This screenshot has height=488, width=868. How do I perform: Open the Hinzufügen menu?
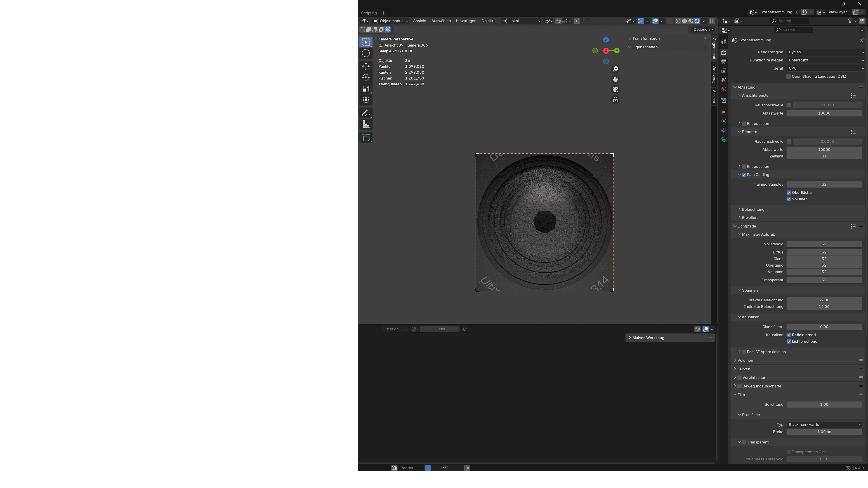pyautogui.click(x=466, y=21)
